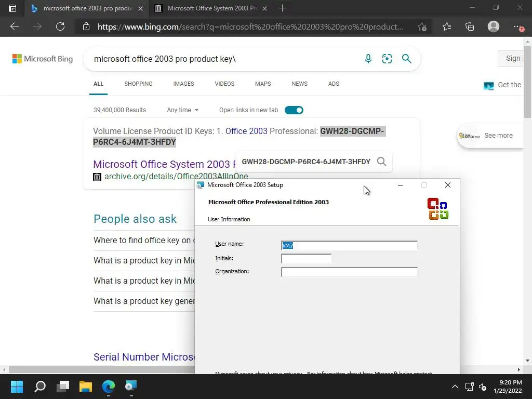The image size is (532, 399).
Task: Submit the Bing search magnifier icon
Action: pyautogui.click(x=406, y=59)
